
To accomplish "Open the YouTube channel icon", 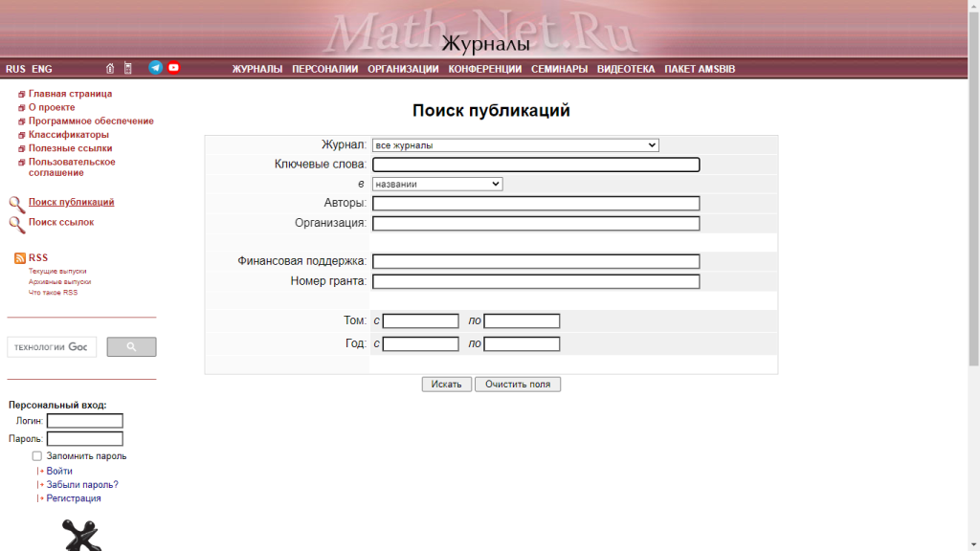I will 174,68.
